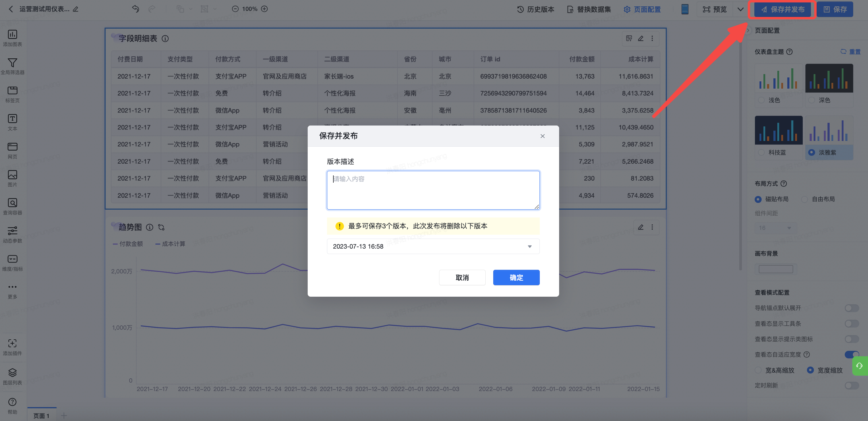This screenshot has width=868, height=421.
Task: Select the free layout (自由布局) radio button
Action: tap(805, 199)
